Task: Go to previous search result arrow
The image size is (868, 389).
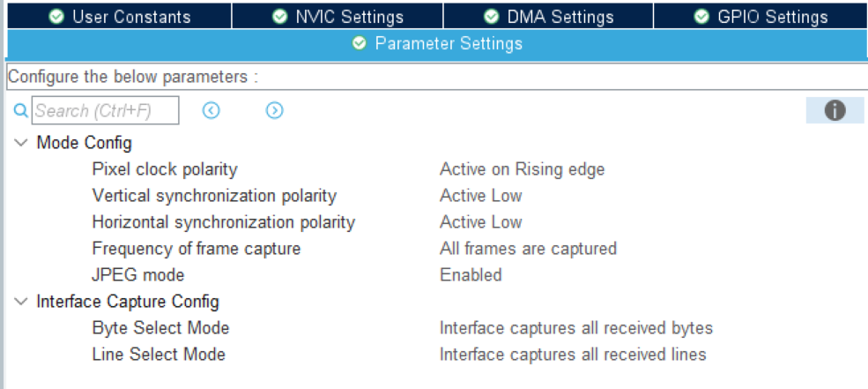Action: pos(211,110)
